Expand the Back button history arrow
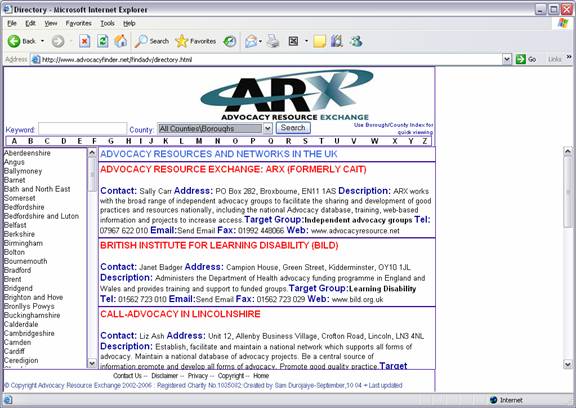This screenshot has width=576, height=408. click(x=43, y=41)
